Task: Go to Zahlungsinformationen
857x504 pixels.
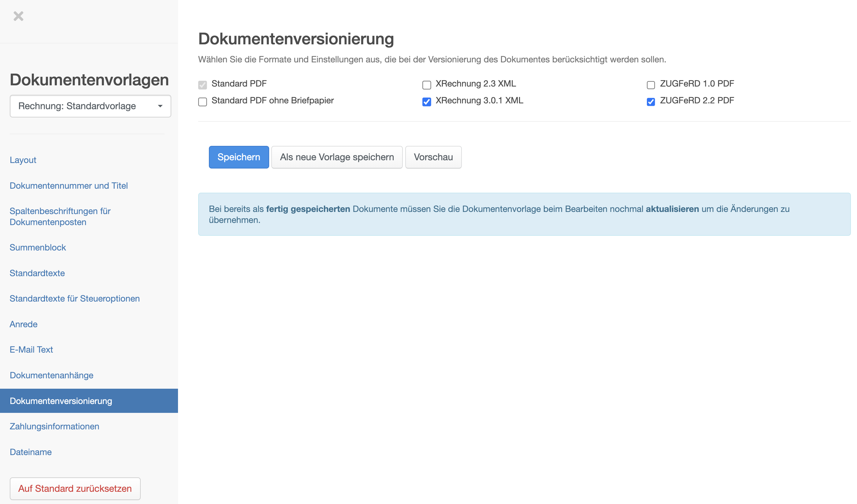Action: (x=54, y=426)
